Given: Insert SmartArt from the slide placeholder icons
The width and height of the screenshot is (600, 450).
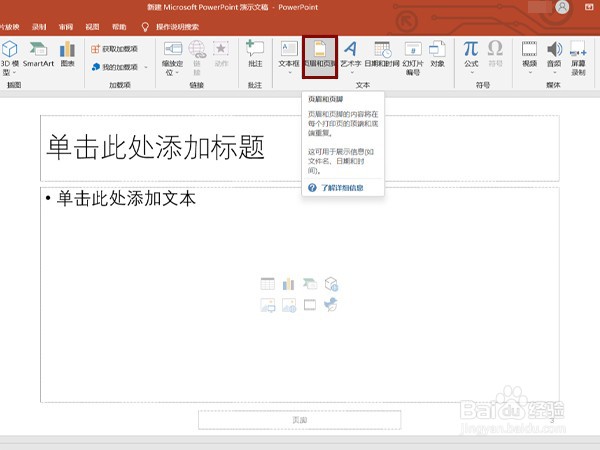Looking at the screenshot, I should coord(310,284).
